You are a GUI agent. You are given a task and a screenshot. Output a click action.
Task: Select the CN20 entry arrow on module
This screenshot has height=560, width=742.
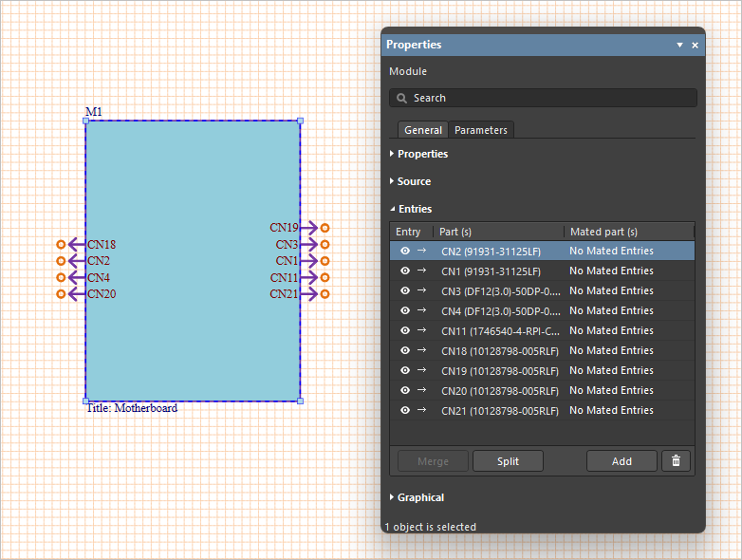point(73,294)
